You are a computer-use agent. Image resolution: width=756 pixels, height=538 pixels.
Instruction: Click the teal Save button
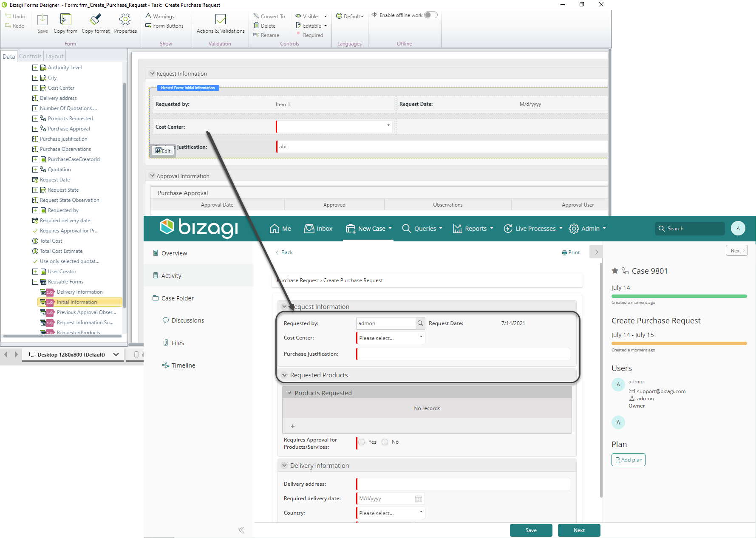coord(531,530)
